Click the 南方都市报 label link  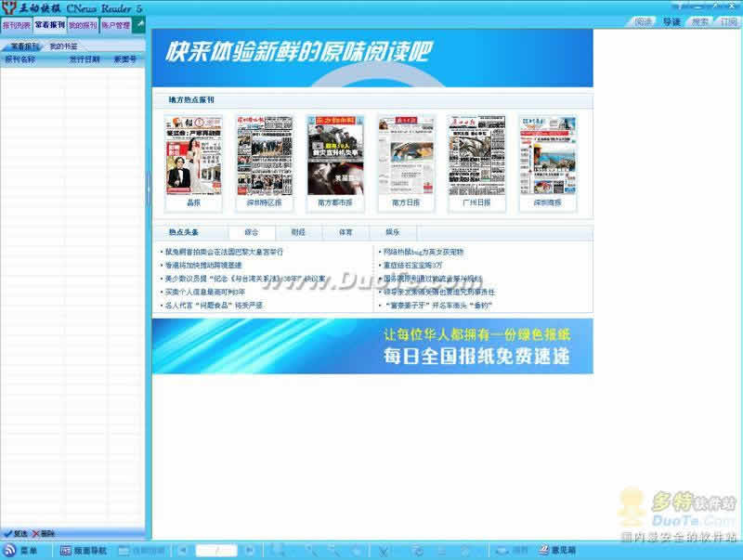pyautogui.click(x=335, y=202)
